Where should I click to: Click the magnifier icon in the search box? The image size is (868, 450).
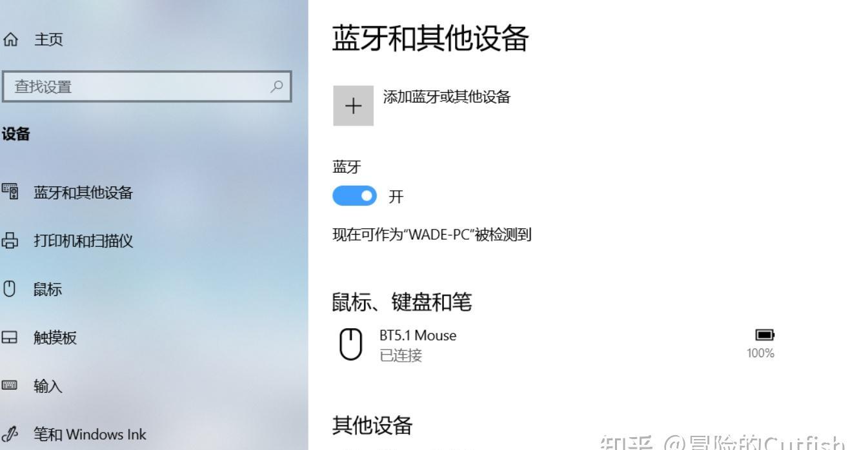(277, 86)
